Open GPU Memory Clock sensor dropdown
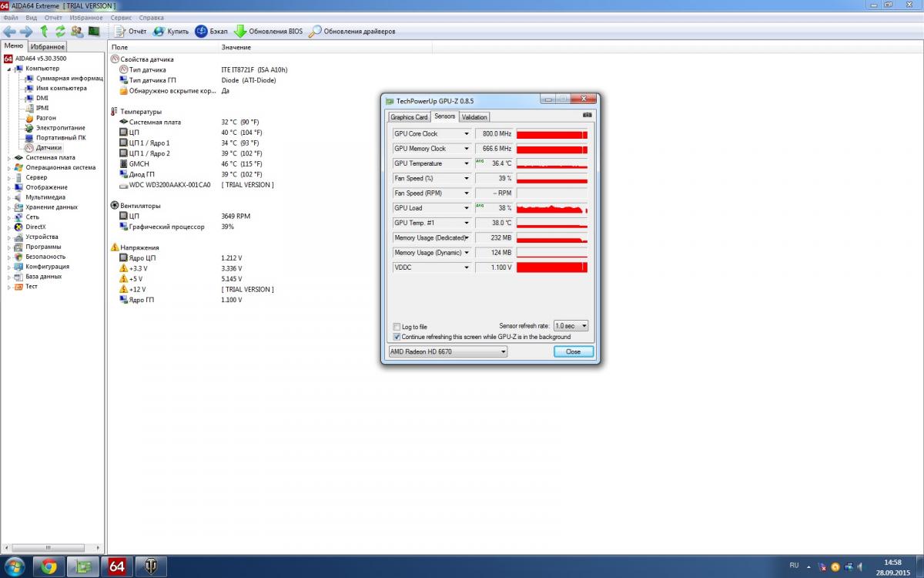 (x=466, y=149)
